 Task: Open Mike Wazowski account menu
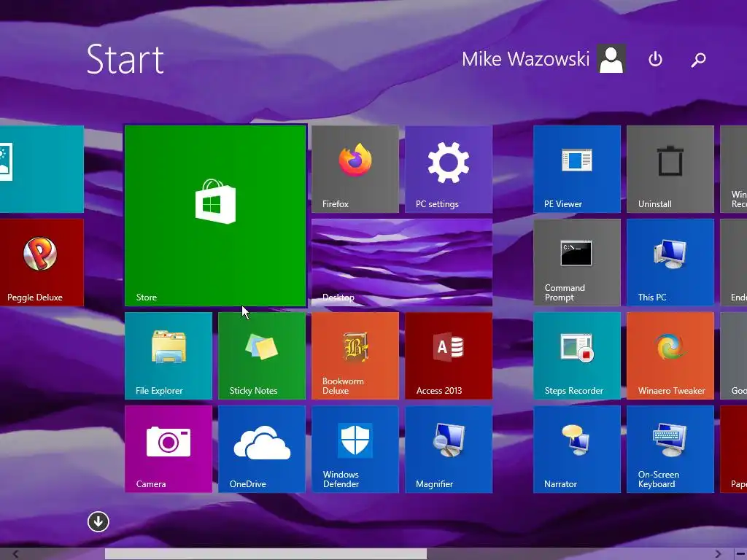click(525, 59)
